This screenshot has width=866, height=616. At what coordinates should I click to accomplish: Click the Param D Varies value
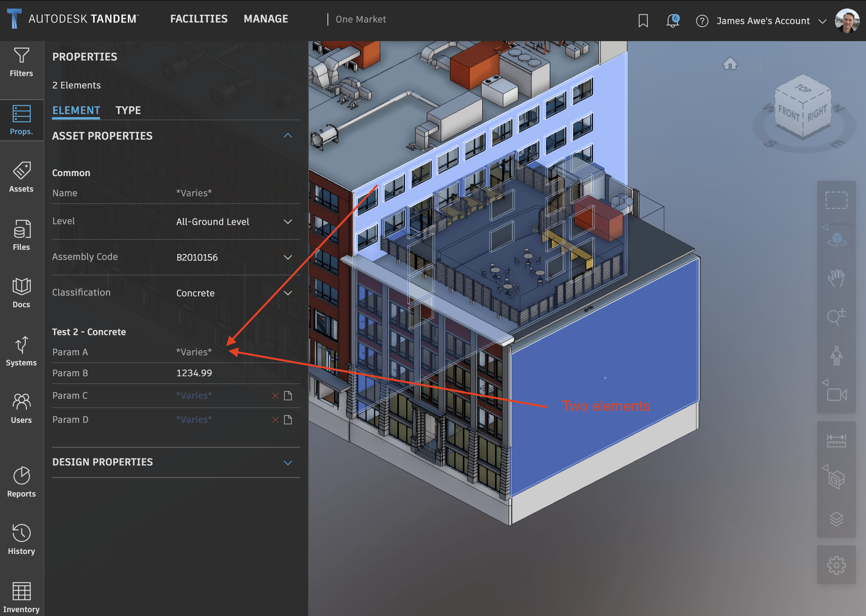coord(194,420)
